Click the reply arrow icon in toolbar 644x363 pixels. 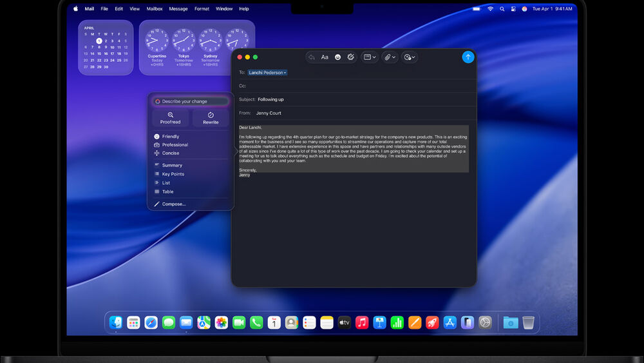tap(312, 57)
